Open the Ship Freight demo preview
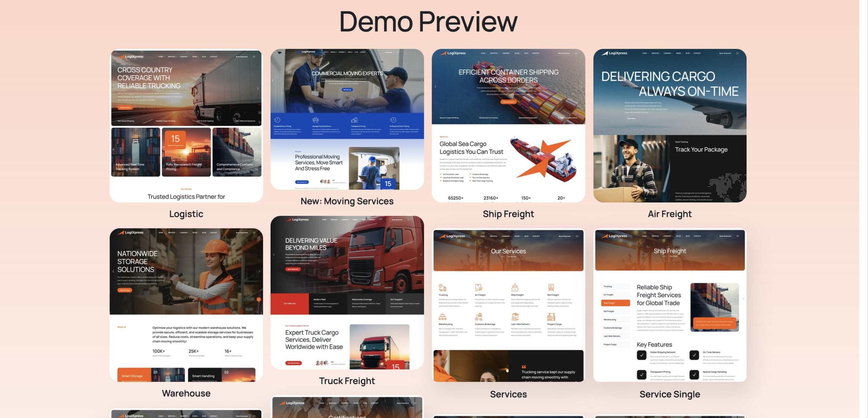 click(x=508, y=126)
